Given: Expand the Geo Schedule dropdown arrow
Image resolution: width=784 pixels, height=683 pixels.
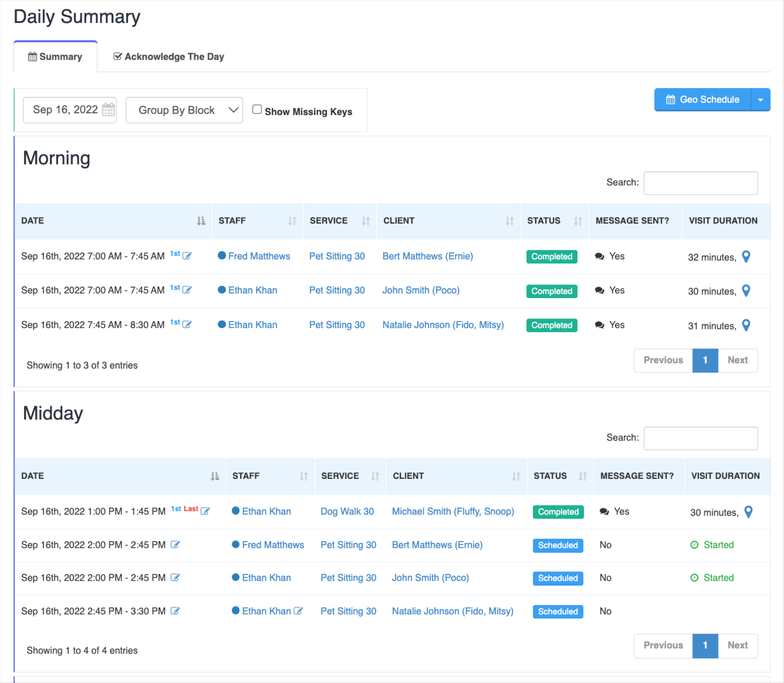Looking at the screenshot, I should pyautogui.click(x=761, y=100).
